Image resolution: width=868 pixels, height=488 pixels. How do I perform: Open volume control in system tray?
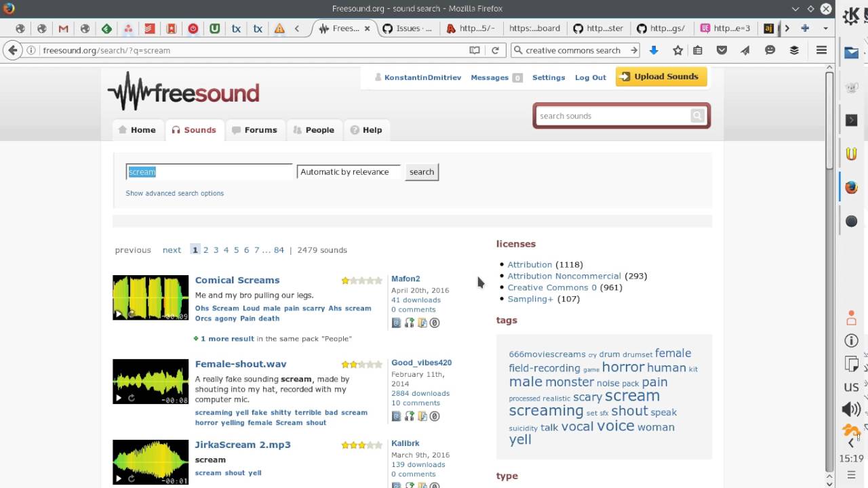(x=851, y=409)
